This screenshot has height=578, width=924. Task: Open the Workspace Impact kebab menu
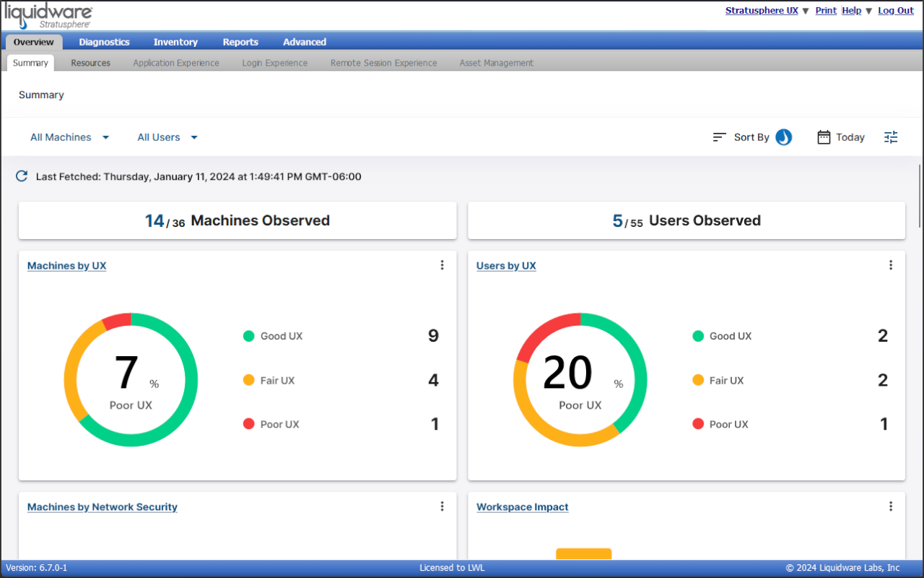(891, 506)
